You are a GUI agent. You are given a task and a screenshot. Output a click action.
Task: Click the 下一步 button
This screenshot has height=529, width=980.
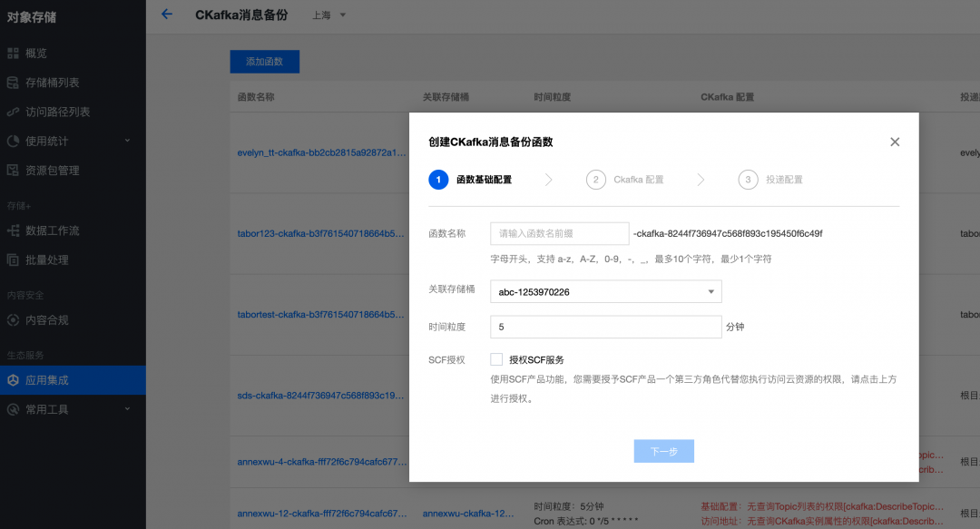pos(663,451)
